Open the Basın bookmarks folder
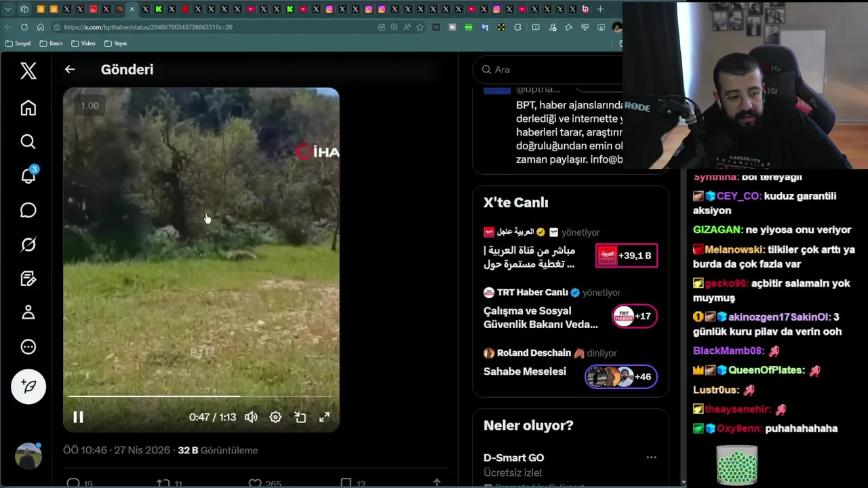Image resolution: width=868 pixels, height=488 pixels. tap(51, 43)
